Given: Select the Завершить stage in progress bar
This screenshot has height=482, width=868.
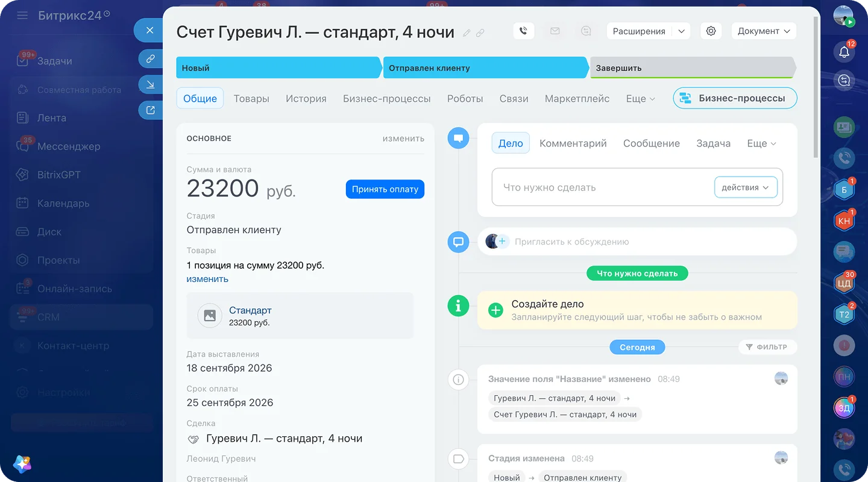Looking at the screenshot, I should pos(693,68).
